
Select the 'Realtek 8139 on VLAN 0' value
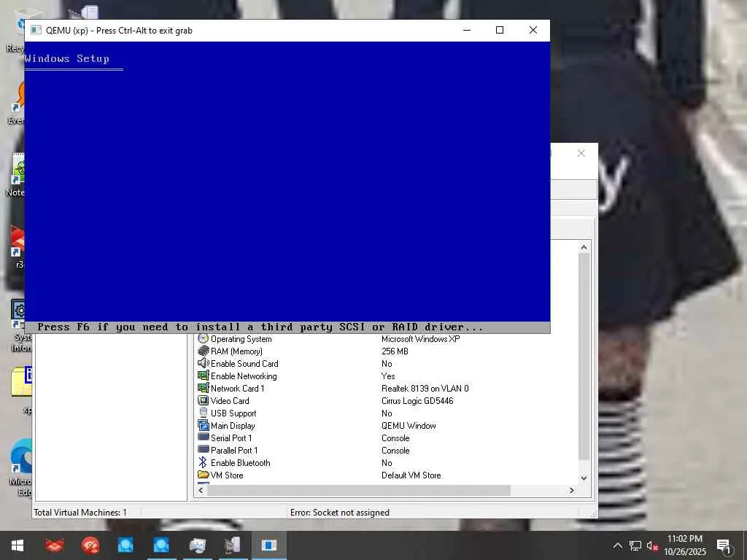point(425,389)
